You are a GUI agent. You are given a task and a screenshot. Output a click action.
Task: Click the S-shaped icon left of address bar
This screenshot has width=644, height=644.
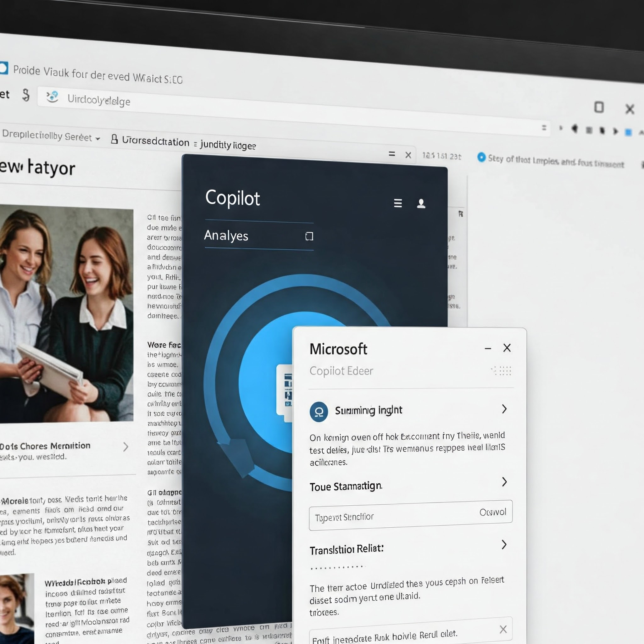coord(26,95)
